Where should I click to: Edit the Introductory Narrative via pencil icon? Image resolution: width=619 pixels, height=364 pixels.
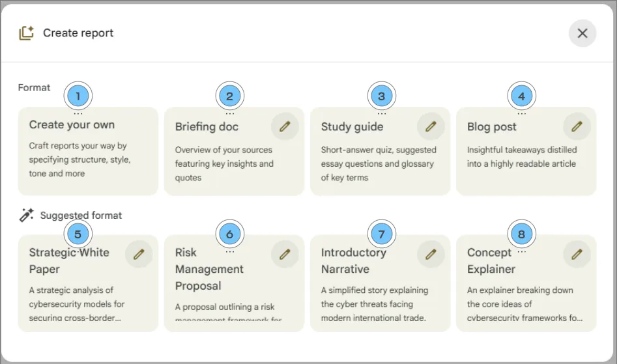click(431, 254)
